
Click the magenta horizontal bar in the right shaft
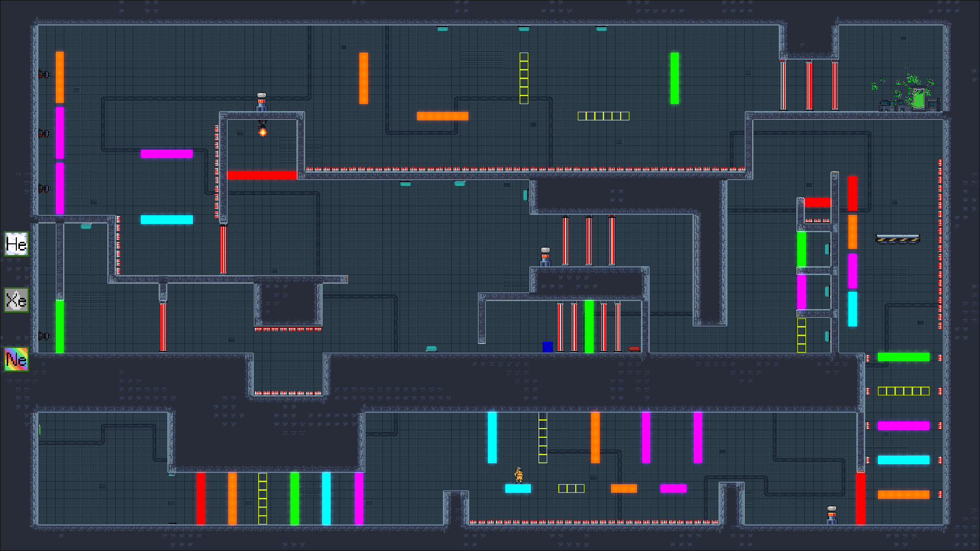coord(903,425)
